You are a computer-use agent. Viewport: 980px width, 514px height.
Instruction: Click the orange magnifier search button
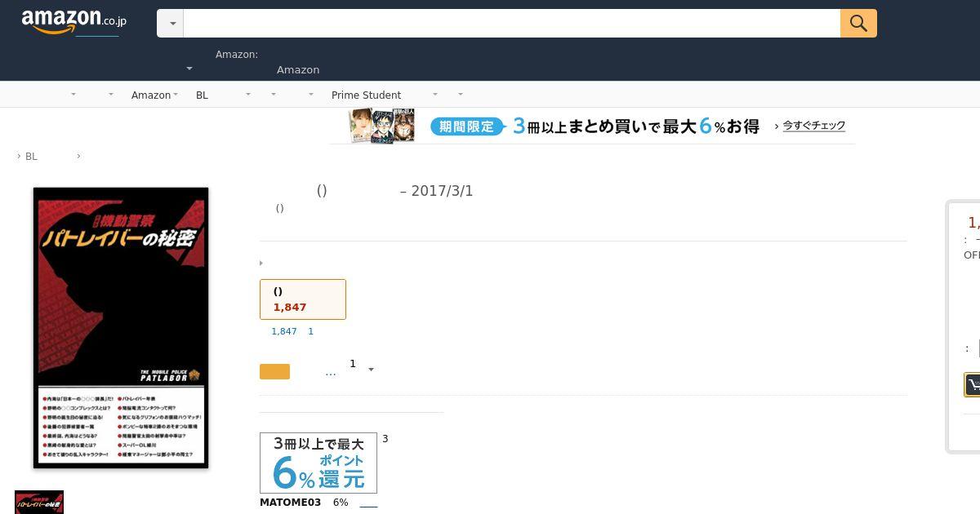(858, 24)
